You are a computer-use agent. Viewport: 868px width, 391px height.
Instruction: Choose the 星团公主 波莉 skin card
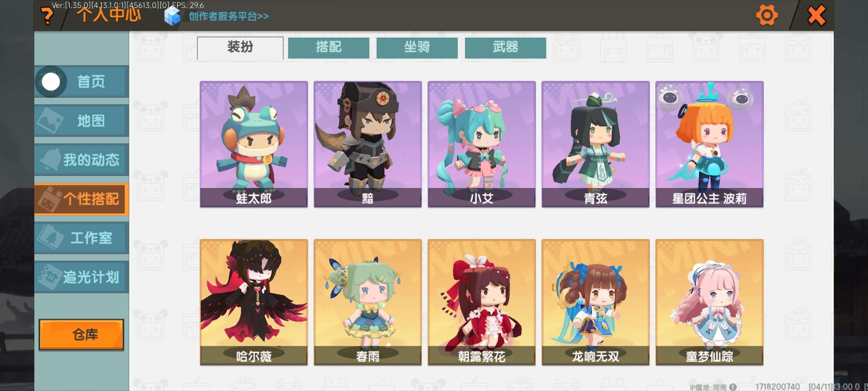coord(710,144)
